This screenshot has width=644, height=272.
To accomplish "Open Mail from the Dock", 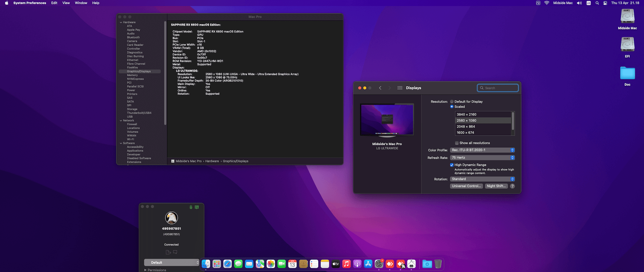I will [249, 264].
